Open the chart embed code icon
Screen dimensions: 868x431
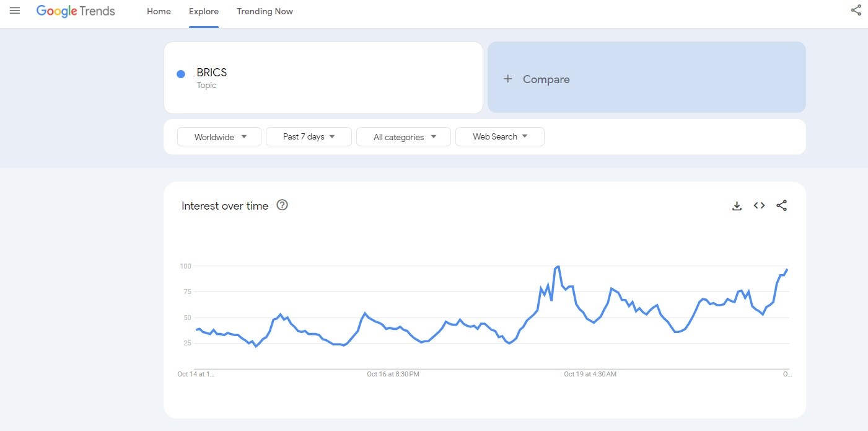pos(759,206)
